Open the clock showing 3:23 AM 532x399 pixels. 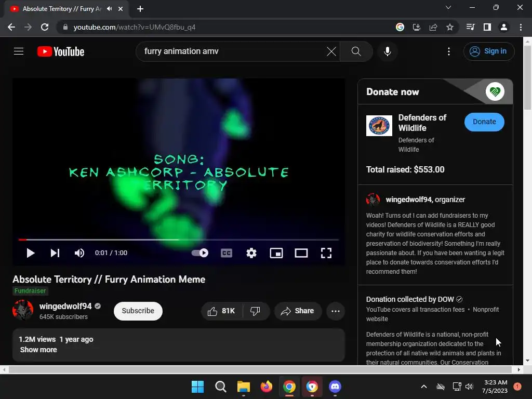point(495,387)
